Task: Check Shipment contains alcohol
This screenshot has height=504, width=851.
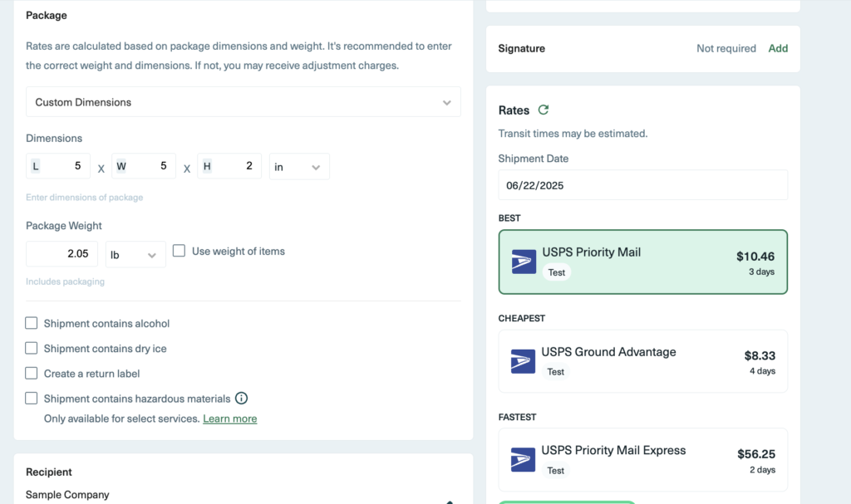Action: tap(32, 324)
